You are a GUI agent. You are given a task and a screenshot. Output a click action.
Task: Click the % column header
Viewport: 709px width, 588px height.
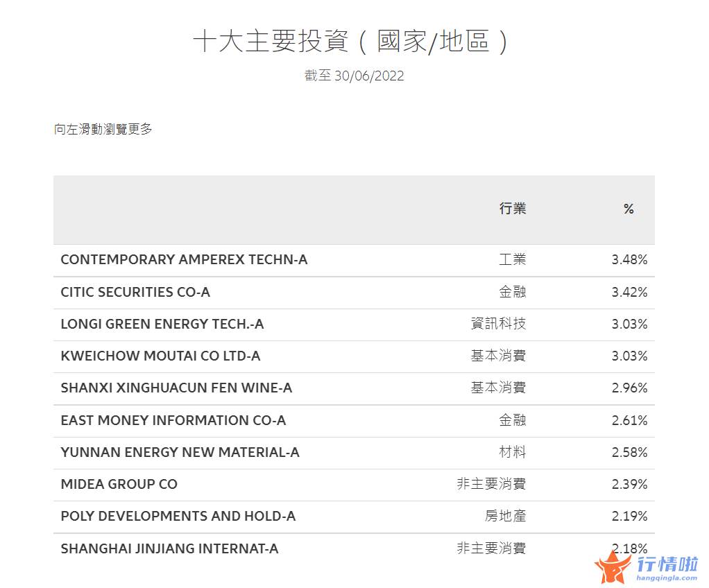coord(629,209)
